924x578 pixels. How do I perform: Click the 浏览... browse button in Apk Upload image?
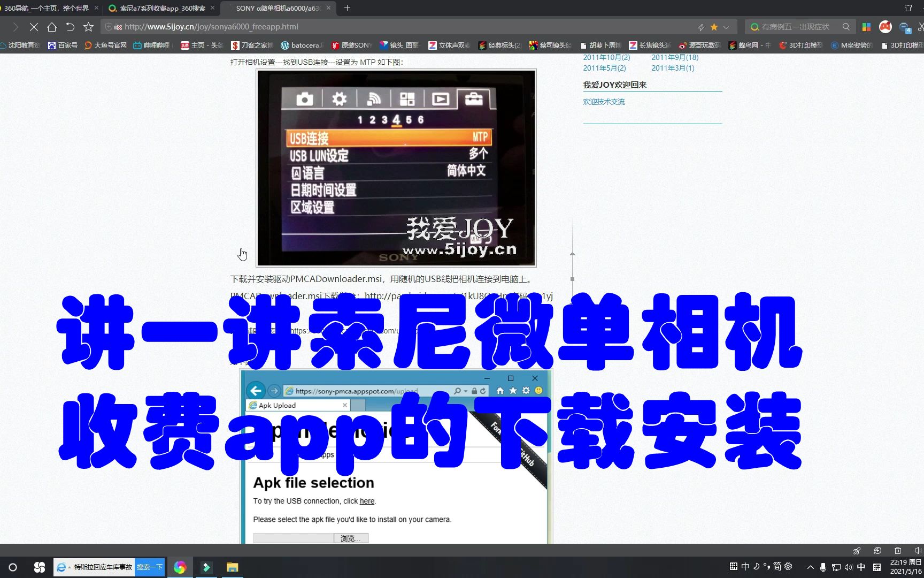tap(351, 538)
